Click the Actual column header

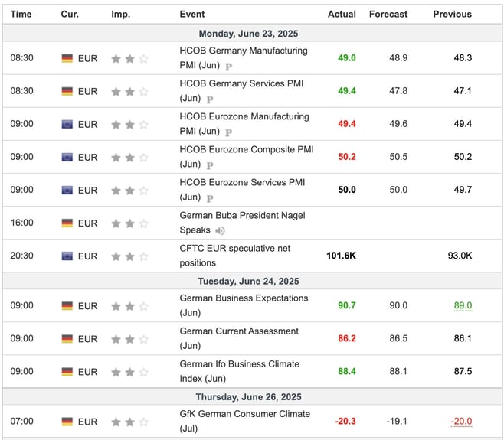(342, 14)
